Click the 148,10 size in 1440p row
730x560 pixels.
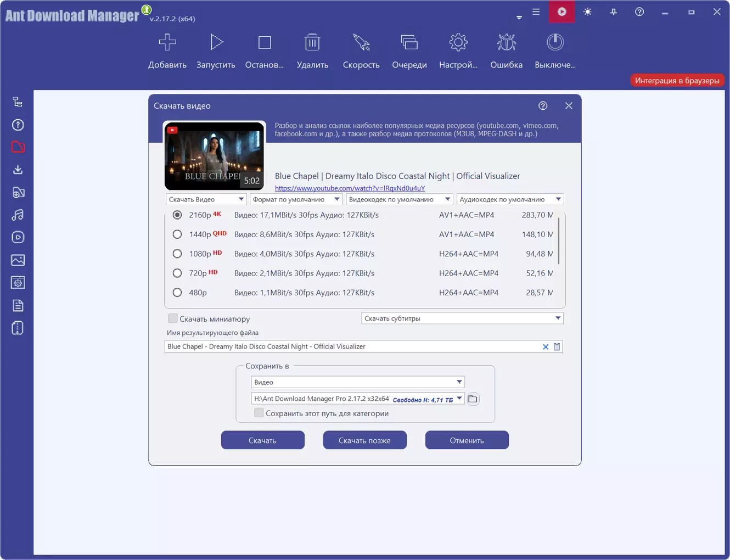click(x=537, y=234)
